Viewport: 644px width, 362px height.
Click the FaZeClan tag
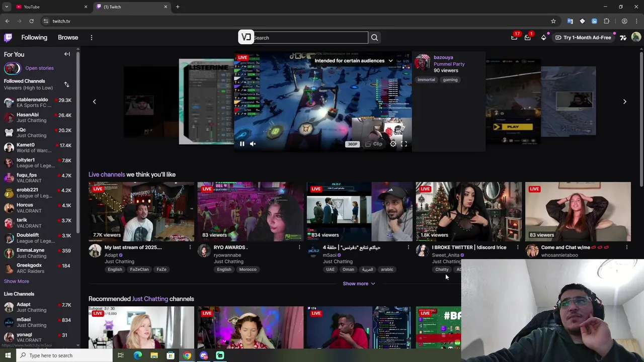coord(139,269)
